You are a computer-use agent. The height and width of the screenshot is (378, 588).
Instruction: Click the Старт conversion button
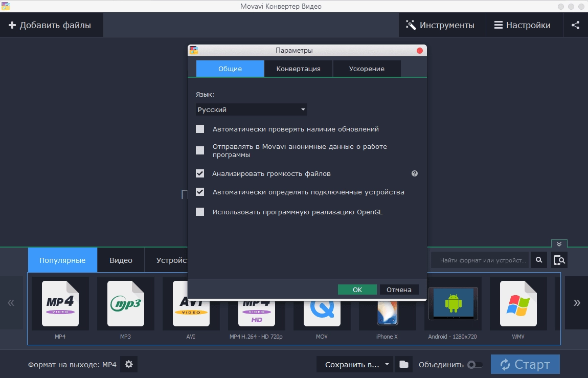point(525,364)
